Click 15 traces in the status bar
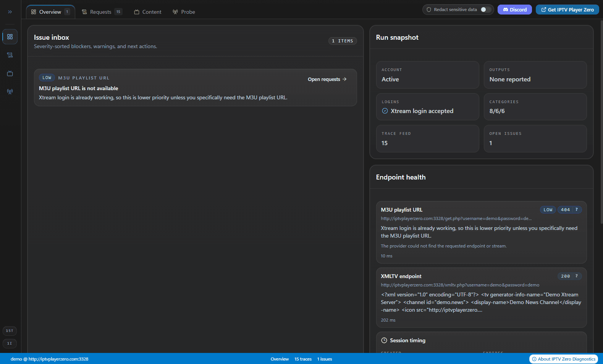The width and height of the screenshot is (603, 364). (303, 359)
